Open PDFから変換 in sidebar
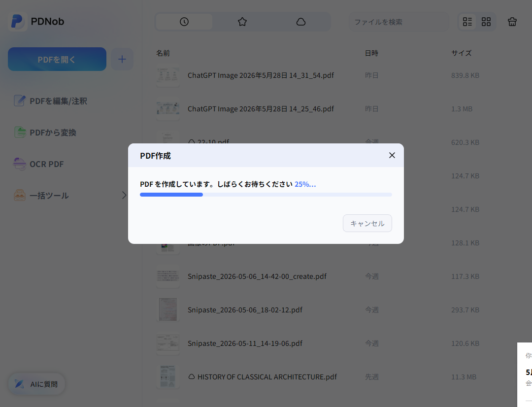The height and width of the screenshot is (407, 532). point(45,133)
